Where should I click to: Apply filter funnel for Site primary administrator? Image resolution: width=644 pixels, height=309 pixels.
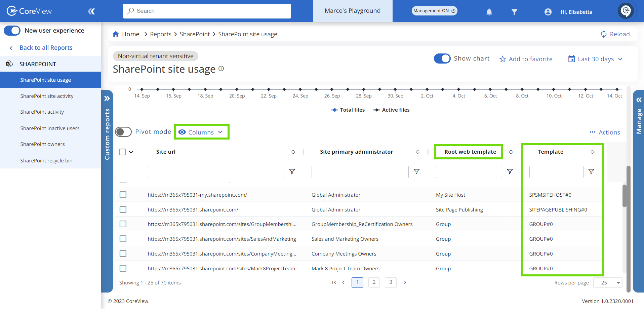(416, 172)
